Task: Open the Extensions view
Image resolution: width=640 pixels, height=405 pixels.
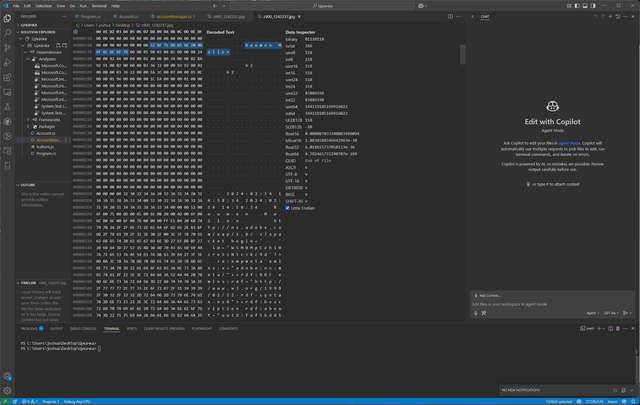Action: click(x=7, y=77)
